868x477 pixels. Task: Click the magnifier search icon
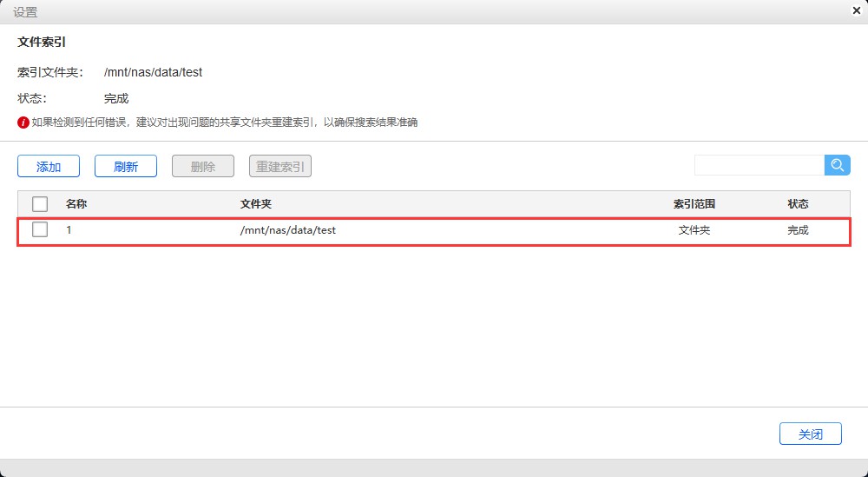pyautogui.click(x=838, y=165)
